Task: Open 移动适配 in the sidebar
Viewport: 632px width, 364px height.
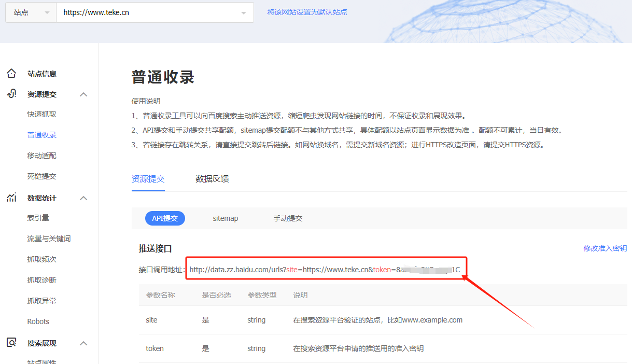Action: 42,156
